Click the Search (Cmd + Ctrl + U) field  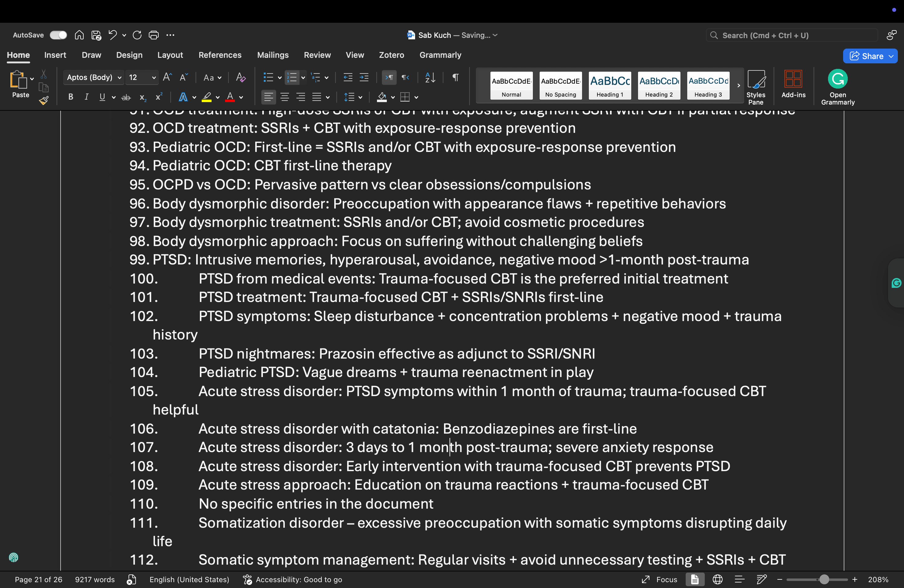pos(791,35)
